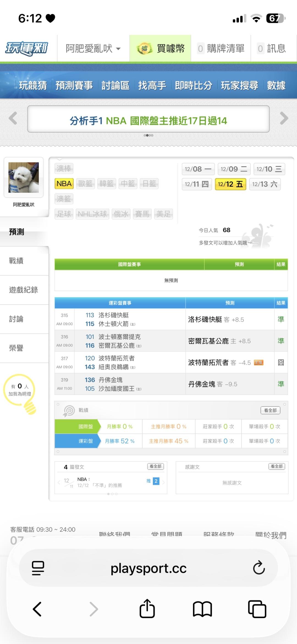Open 即時比分 in navigation bar
The width and height of the screenshot is (297, 644).
point(193,85)
